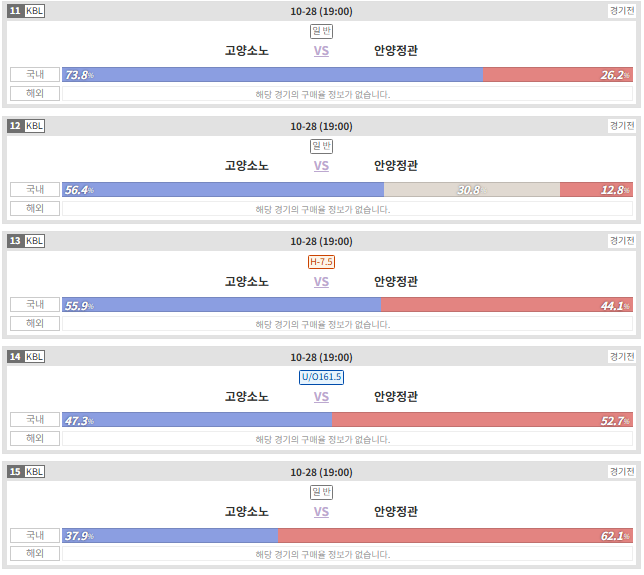Click the 30.8% draw bar segment in match 12
Viewport: 644px width, 575px height.
[472, 190]
